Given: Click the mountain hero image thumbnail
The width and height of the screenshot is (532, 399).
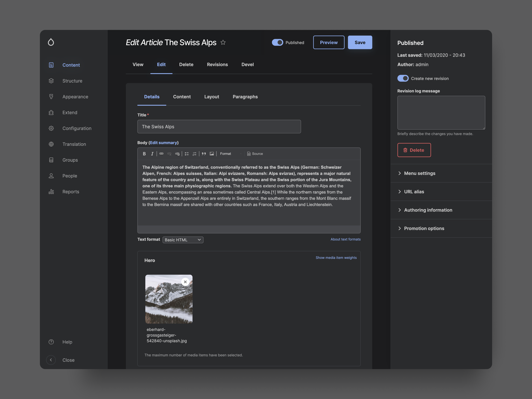Looking at the screenshot, I should click(169, 299).
